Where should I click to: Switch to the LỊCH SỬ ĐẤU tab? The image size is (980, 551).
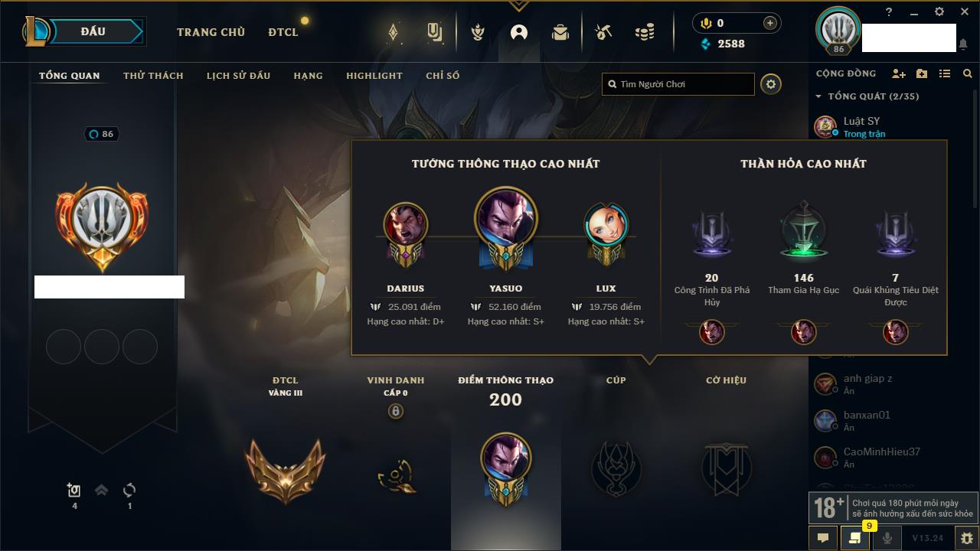click(238, 76)
